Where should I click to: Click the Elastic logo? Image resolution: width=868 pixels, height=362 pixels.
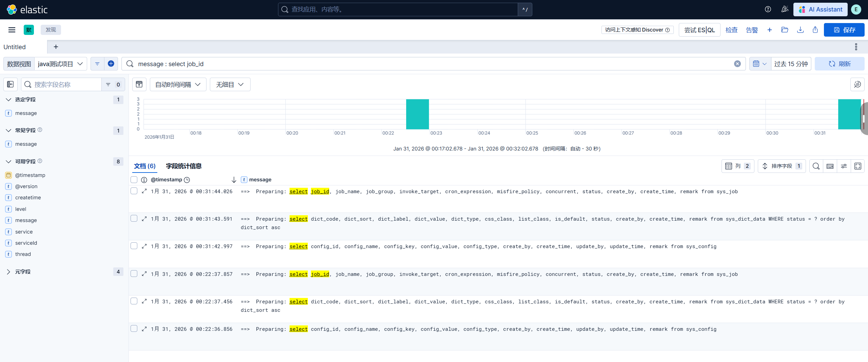point(27,9)
